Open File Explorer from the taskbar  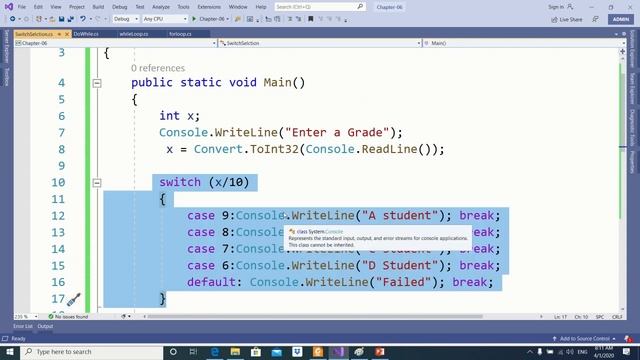236,352
